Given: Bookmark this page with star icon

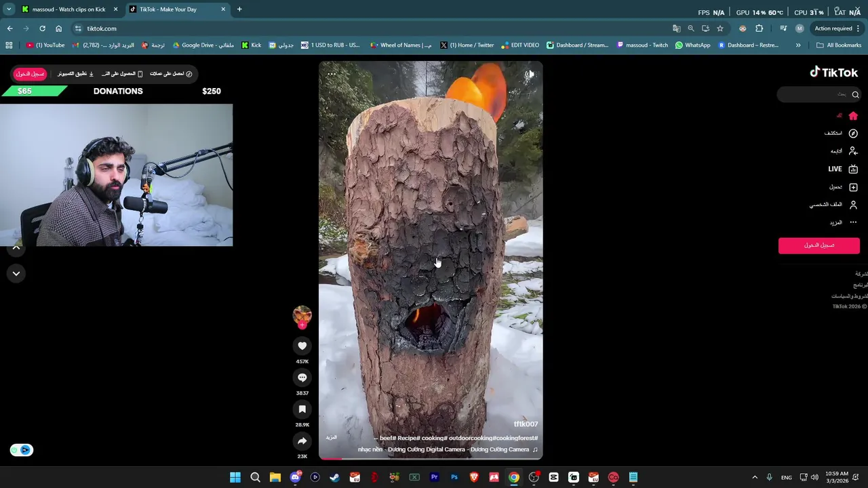Looking at the screenshot, I should [720, 28].
